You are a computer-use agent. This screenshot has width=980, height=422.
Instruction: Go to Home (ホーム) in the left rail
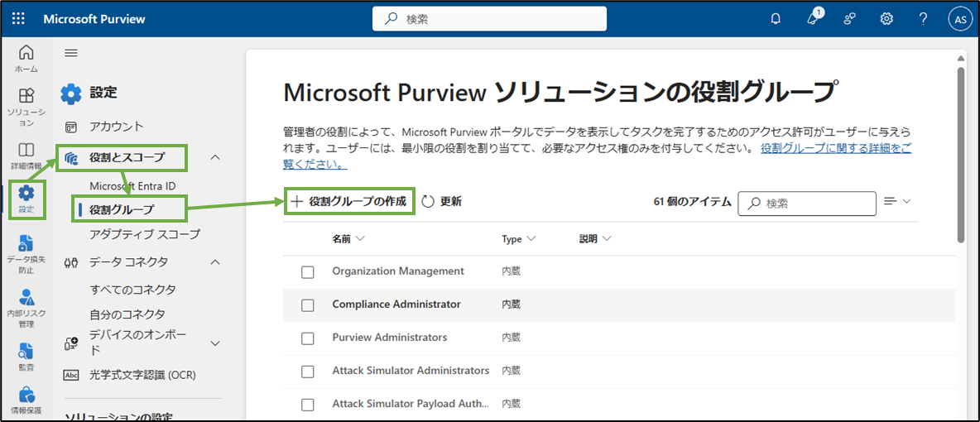point(26,58)
